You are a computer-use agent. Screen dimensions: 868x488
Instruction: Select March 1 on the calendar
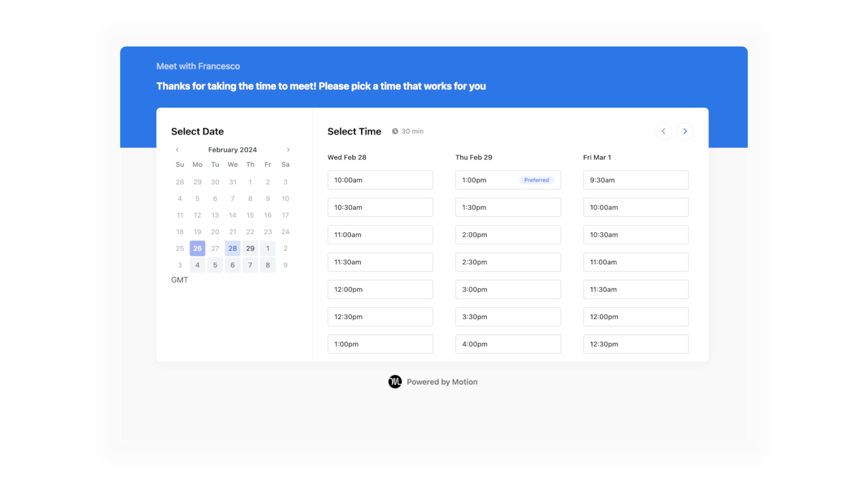(x=268, y=248)
